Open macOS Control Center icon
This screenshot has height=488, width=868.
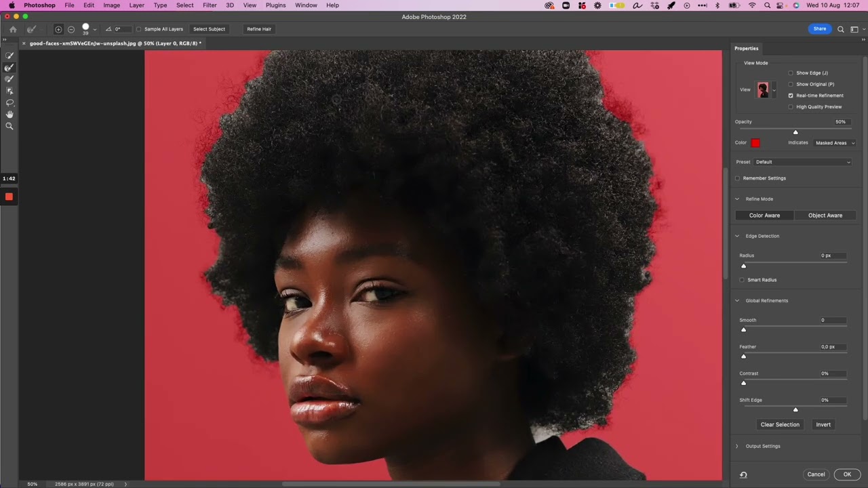click(781, 5)
